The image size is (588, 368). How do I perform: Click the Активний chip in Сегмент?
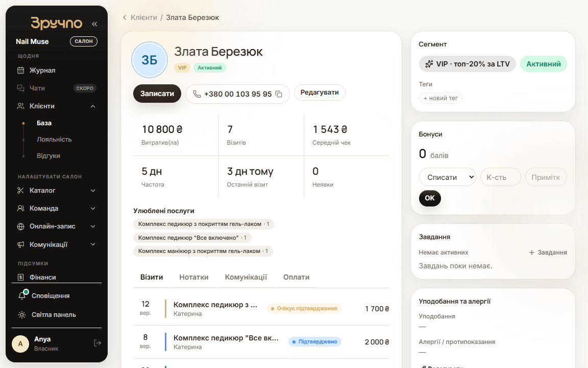tap(544, 64)
